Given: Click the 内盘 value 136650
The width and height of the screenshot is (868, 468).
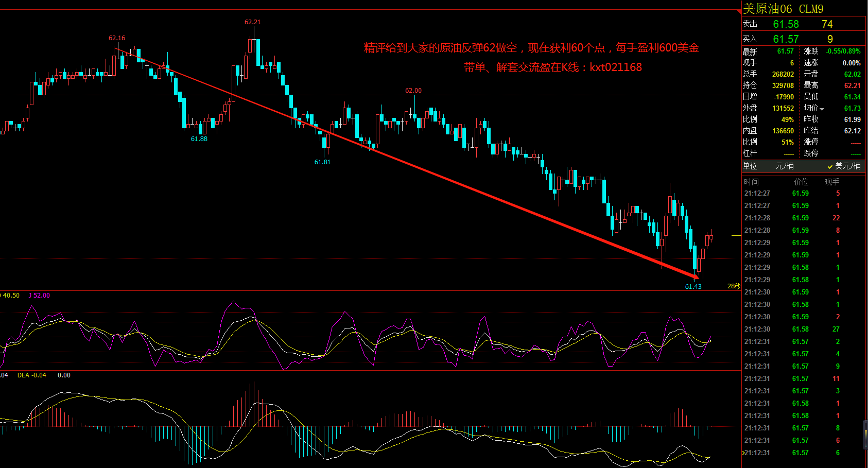Looking at the screenshot, I should coord(783,131).
